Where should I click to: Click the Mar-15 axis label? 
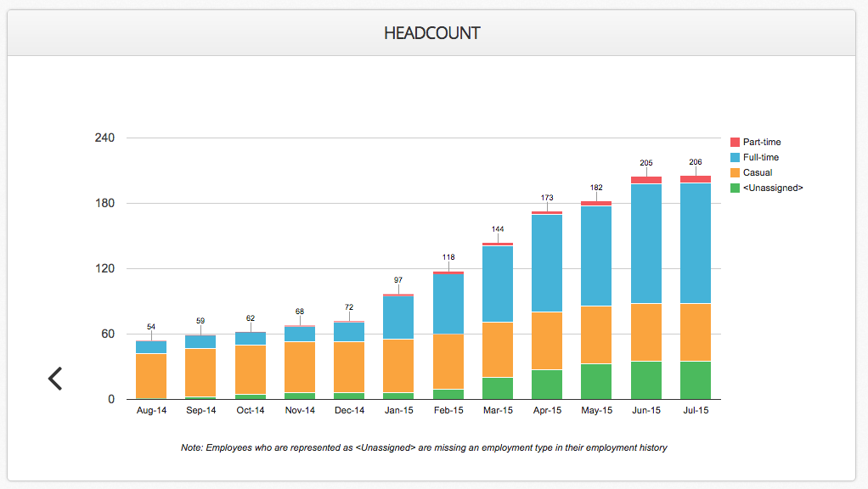[x=498, y=410]
